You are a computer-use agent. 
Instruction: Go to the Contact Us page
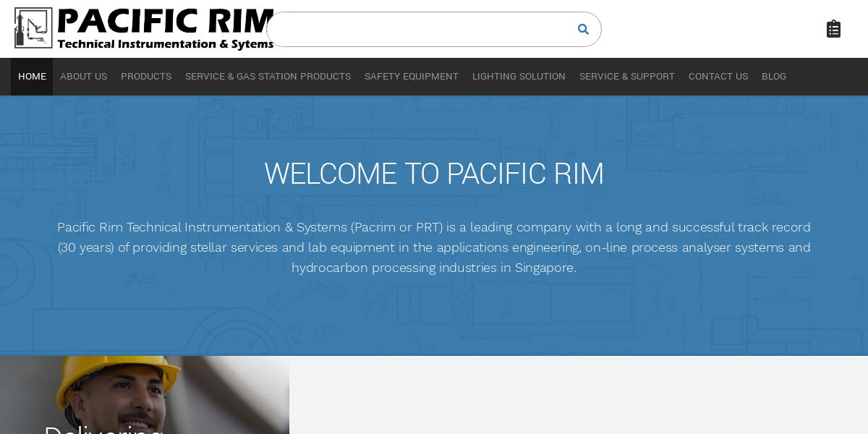pos(718,77)
